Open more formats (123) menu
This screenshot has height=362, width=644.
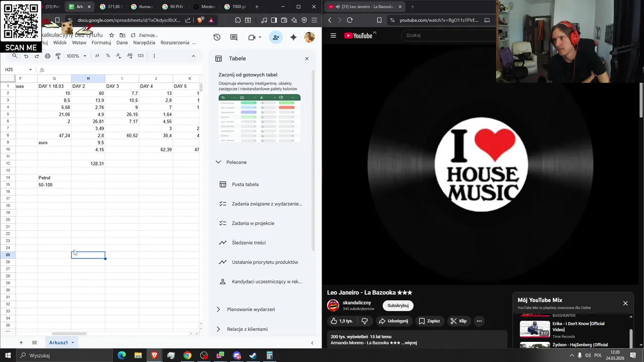coord(140,56)
